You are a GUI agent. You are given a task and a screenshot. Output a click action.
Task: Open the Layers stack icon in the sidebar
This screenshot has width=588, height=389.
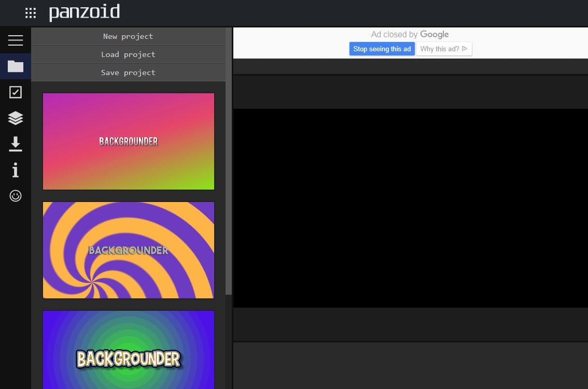[x=16, y=118]
